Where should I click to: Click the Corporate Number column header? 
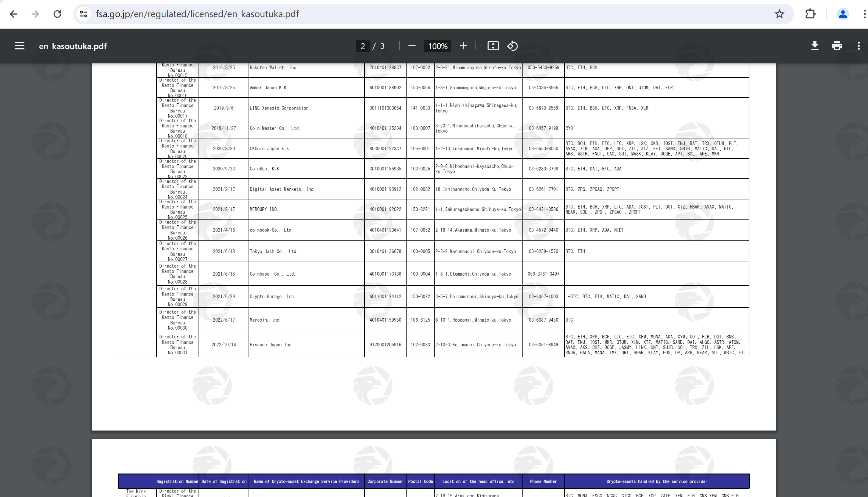pyautogui.click(x=386, y=481)
